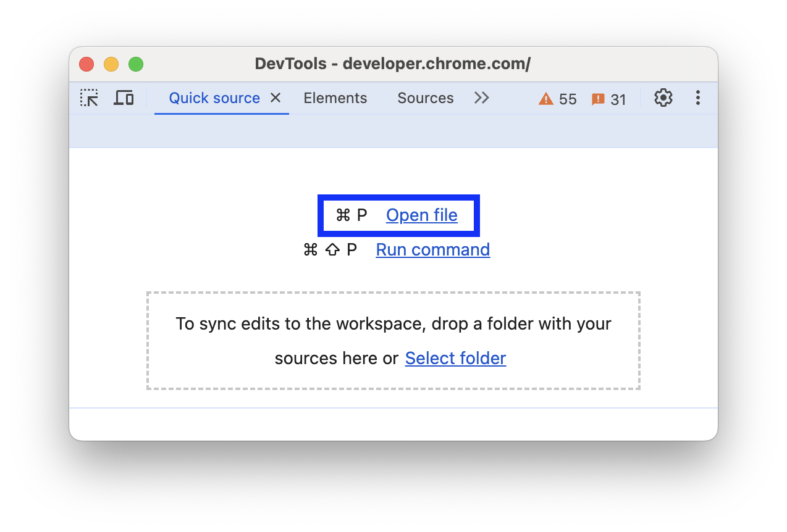Select folder to sync workspace edits
This screenshot has height=532, width=787.
pyautogui.click(x=455, y=358)
